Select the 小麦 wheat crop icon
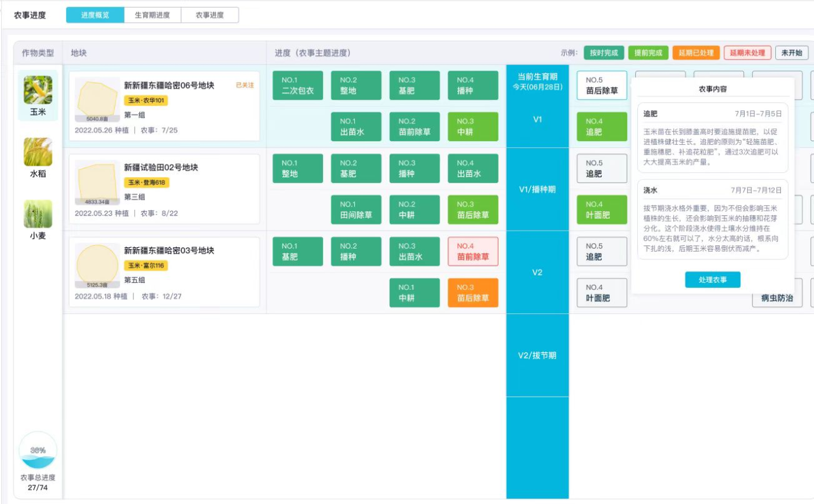This screenshot has height=504, width=814. (x=38, y=214)
